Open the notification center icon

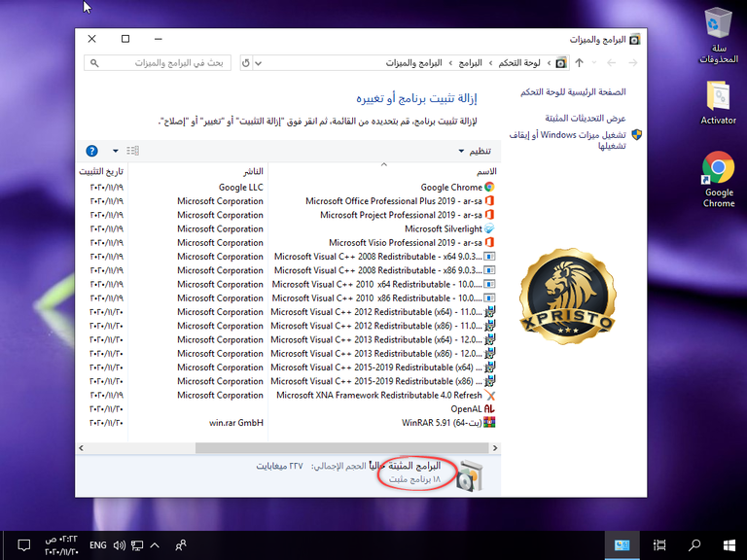tap(23, 545)
